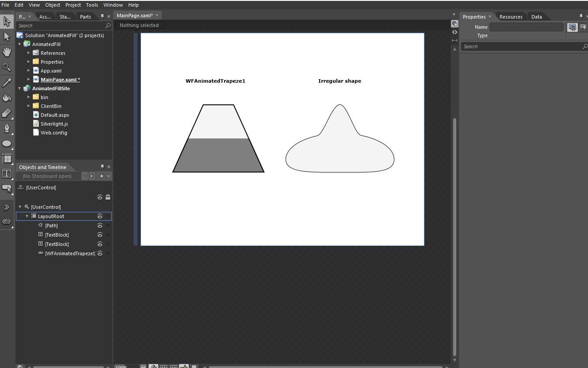Screen dimensions: 588x368
Task: Open the storyboard picker dropdown
Action: 84,176
